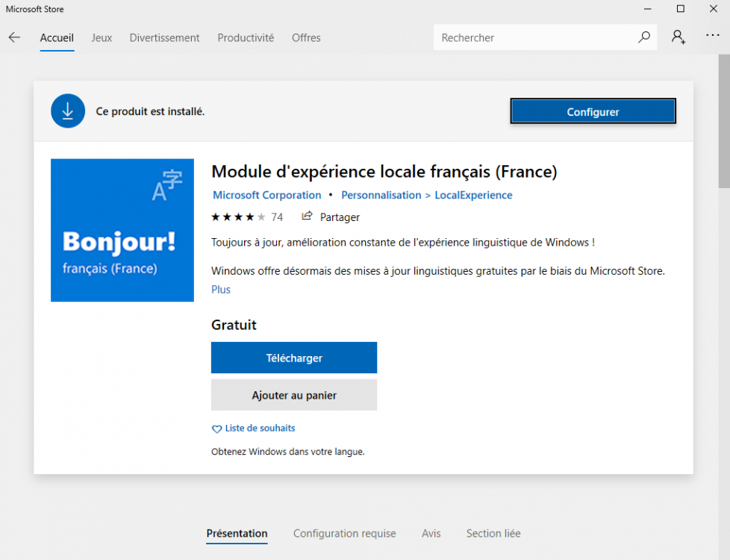
Task: Select the Productivité tab
Action: [x=246, y=37]
